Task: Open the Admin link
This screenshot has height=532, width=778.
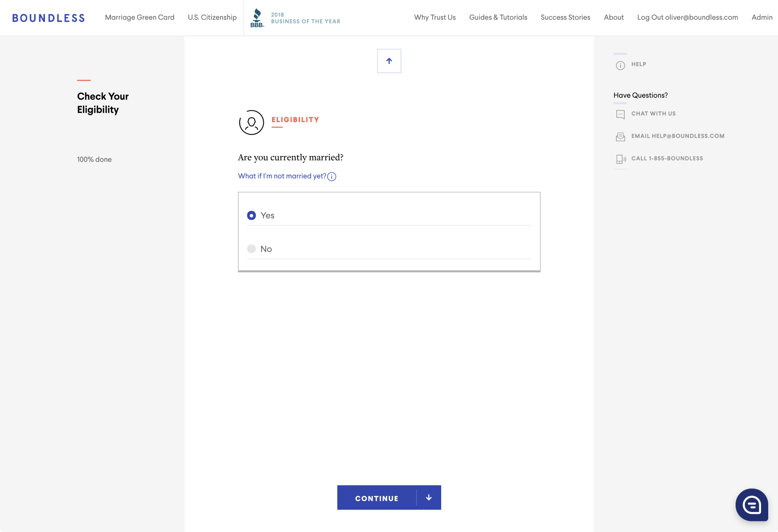Action: pos(762,17)
